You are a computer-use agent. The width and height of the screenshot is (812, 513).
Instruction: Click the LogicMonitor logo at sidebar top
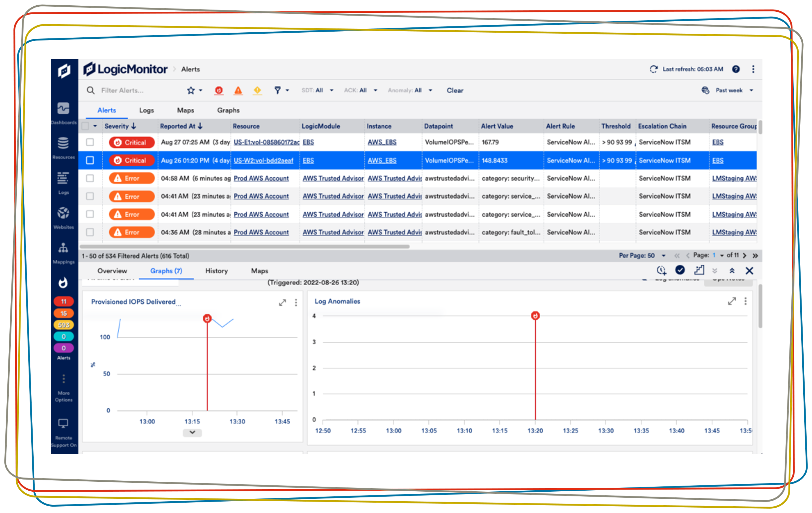click(x=64, y=71)
